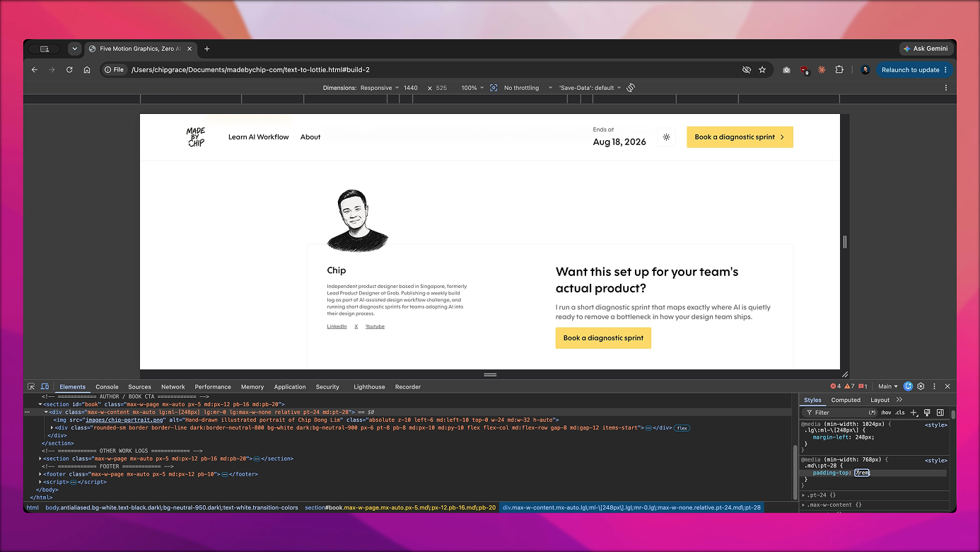Click the element inspector picker icon

31,386
